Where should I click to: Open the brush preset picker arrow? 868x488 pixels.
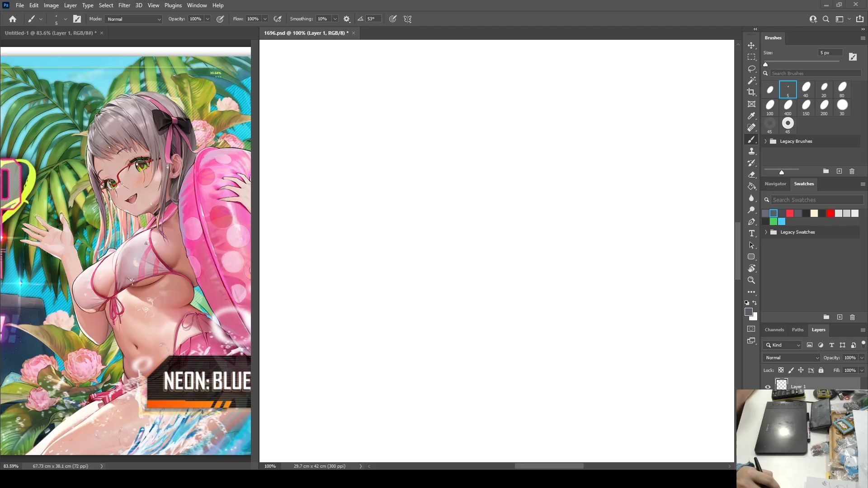[x=66, y=19]
